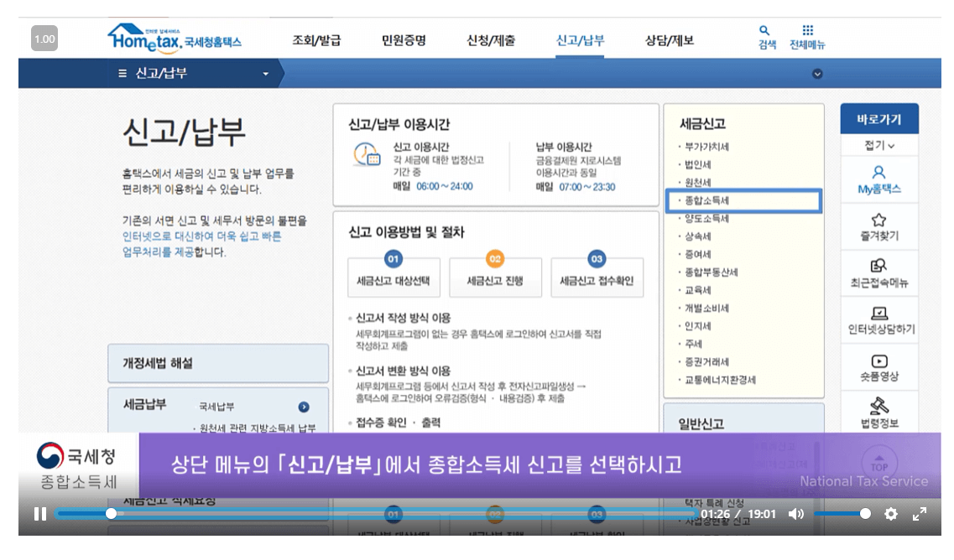The height and width of the screenshot is (560, 954).
Task: Select 교통에너지환경세 in 세금신고 list
Action: (720, 380)
